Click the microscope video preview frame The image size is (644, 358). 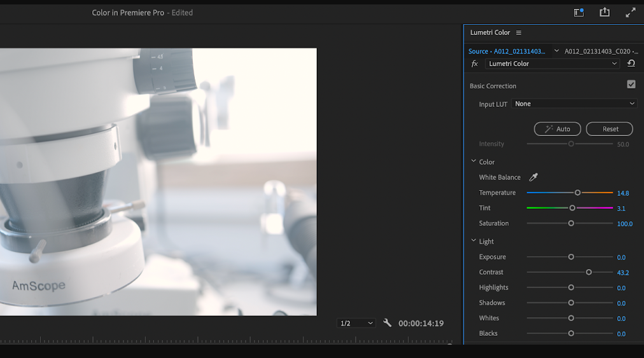(158, 182)
